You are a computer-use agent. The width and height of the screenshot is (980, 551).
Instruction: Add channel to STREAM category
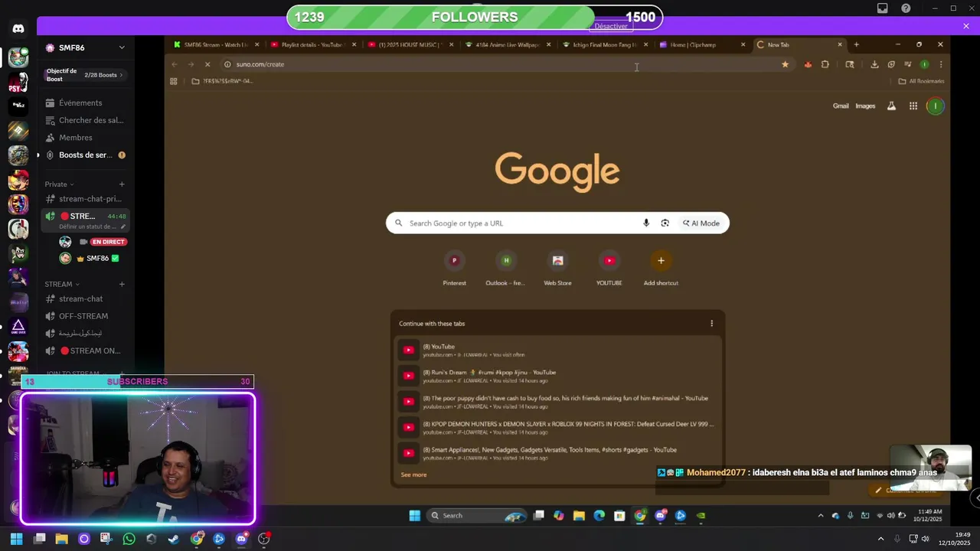click(122, 284)
